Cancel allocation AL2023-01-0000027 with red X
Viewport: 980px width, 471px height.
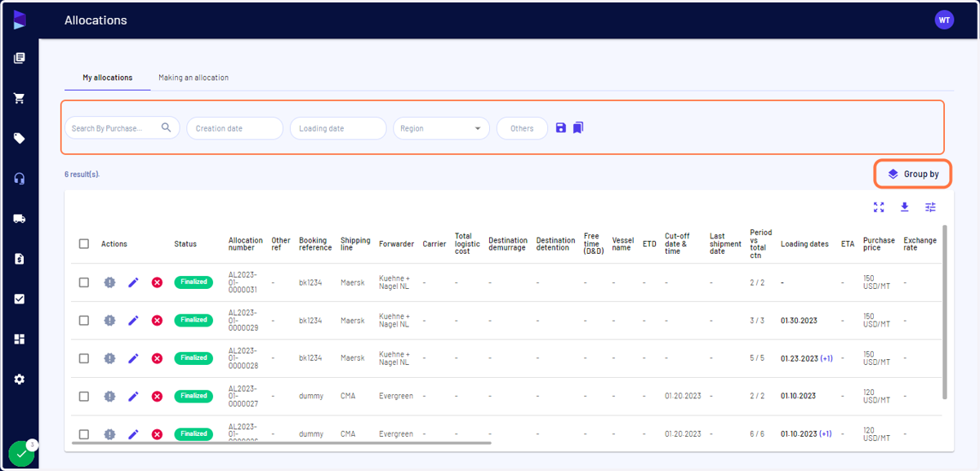pyautogui.click(x=157, y=396)
